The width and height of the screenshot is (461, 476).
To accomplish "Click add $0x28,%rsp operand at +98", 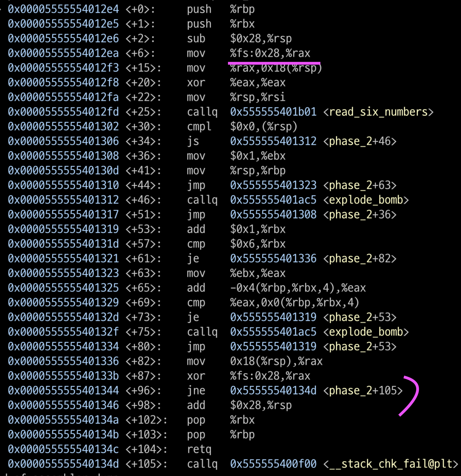I will point(261,405).
